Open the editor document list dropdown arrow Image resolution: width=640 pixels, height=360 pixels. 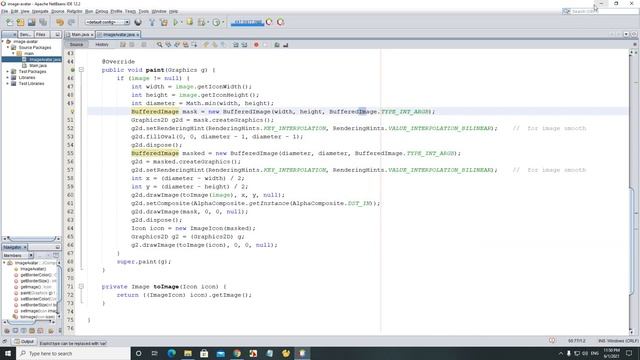(x=626, y=34)
